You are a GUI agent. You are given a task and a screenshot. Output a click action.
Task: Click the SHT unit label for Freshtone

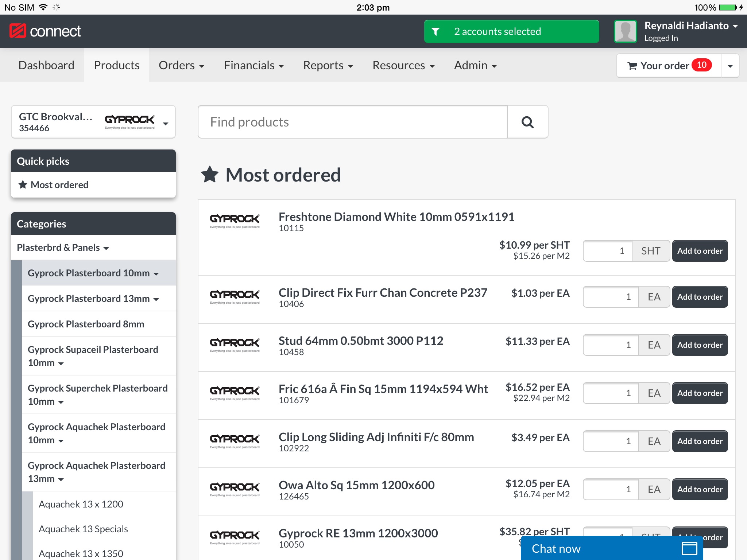651,251
